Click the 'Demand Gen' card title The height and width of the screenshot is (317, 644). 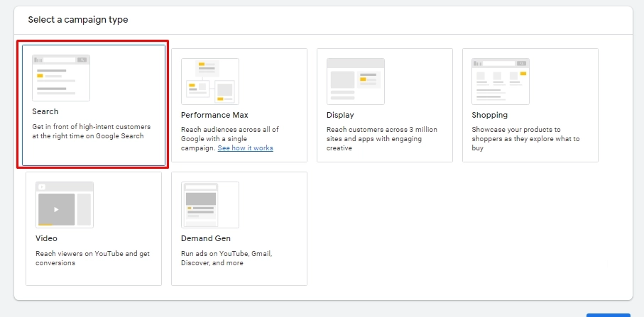pos(206,238)
